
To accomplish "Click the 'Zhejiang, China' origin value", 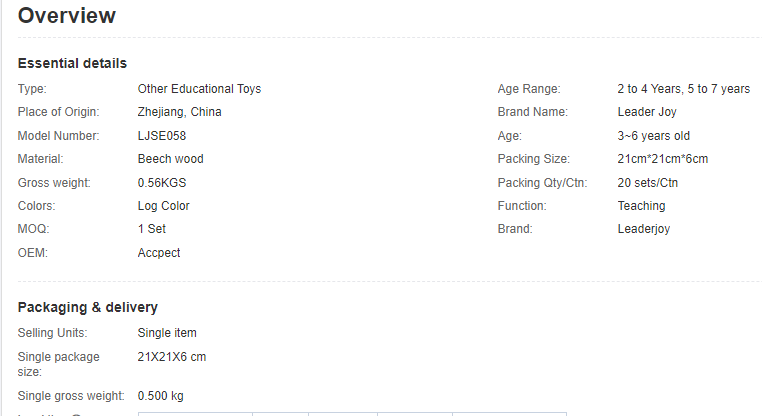I will (x=180, y=112).
